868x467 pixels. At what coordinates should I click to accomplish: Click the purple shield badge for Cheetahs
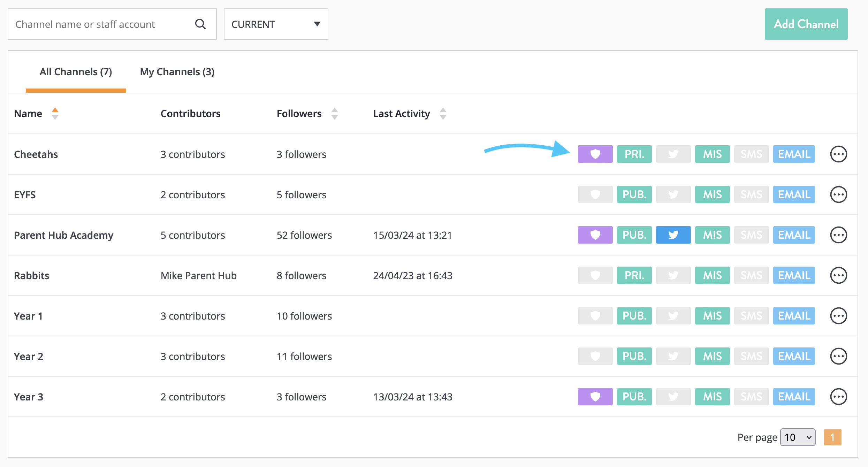(x=595, y=154)
